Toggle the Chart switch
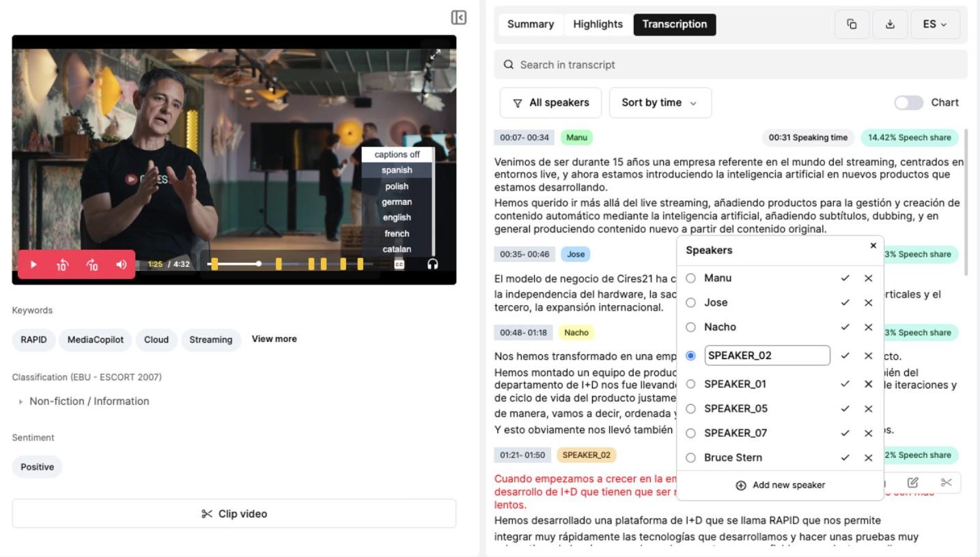Screen dimensions: 980x557 tap(908, 102)
